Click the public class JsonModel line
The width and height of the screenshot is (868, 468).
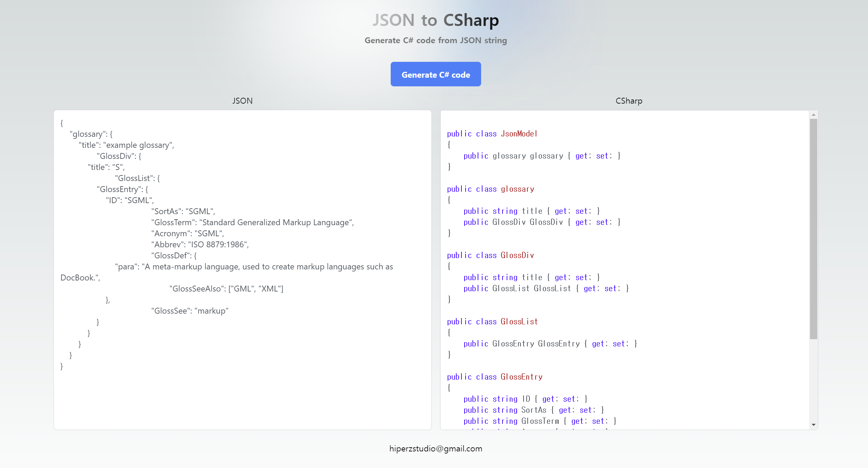point(492,134)
